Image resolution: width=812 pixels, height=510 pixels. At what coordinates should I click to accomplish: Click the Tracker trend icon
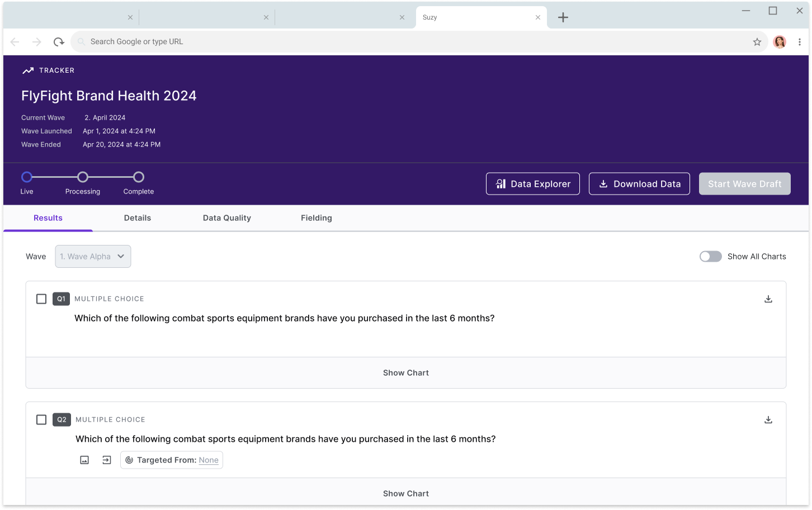pos(28,70)
